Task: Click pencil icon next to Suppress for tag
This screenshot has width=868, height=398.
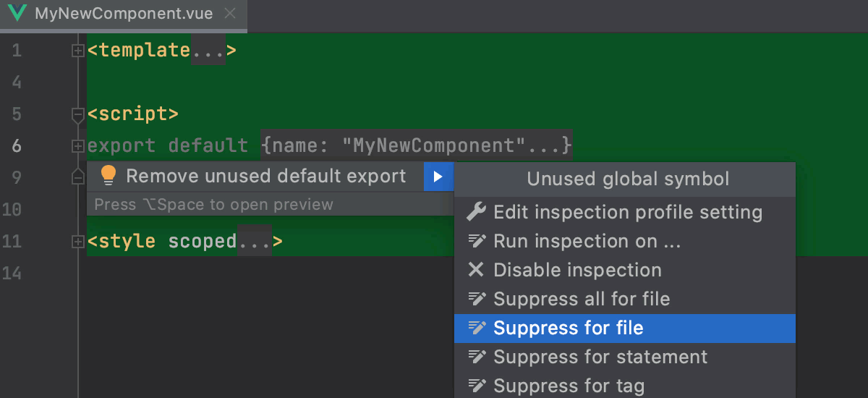Action: [x=475, y=386]
